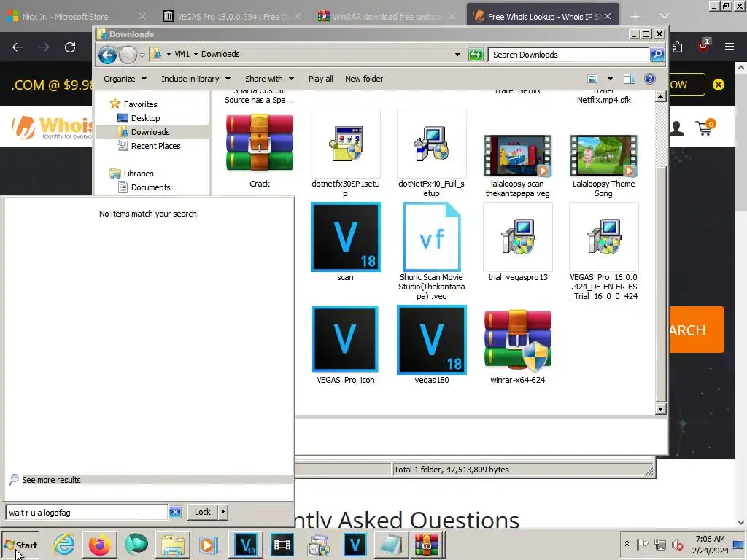Click the explorer forward navigation button
Screen dimensions: 747x560
pos(128,55)
